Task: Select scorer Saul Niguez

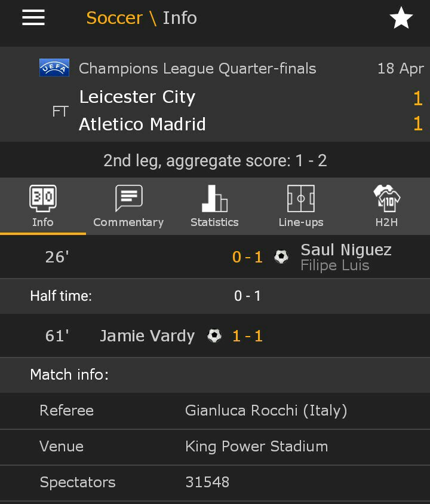Action: [x=346, y=250]
